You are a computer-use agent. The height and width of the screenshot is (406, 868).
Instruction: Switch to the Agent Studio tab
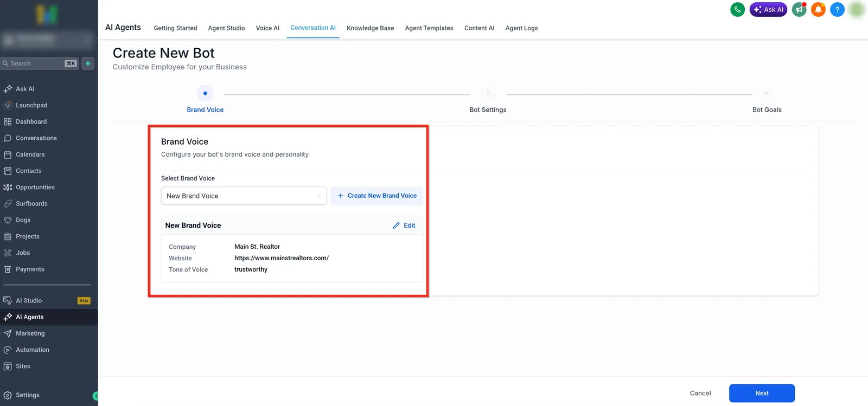pos(226,28)
